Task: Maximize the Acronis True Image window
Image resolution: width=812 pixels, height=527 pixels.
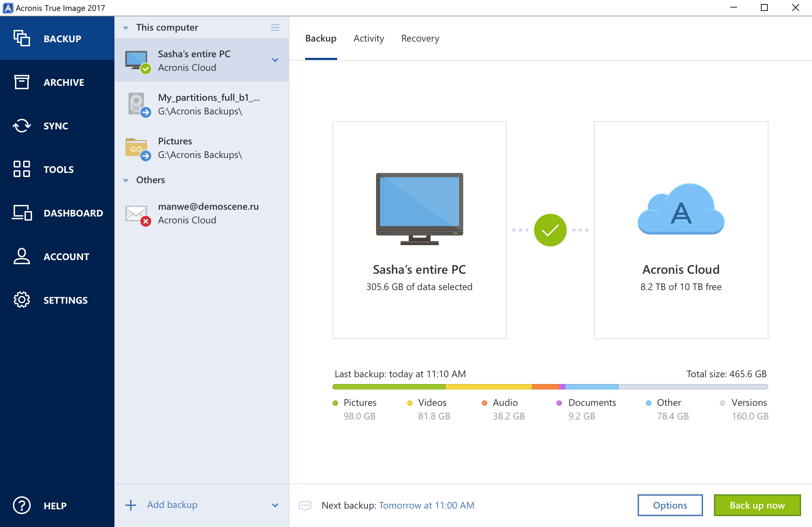Action: [764, 7]
